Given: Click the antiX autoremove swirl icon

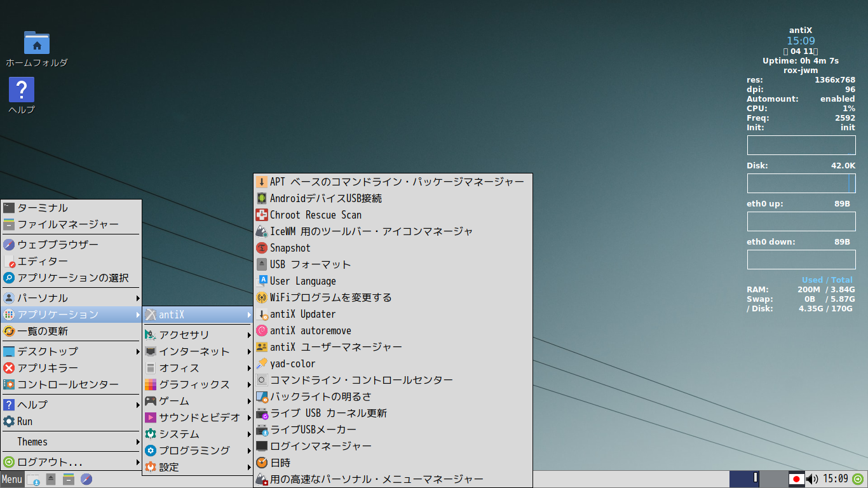Looking at the screenshot, I should click(x=262, y=330).
